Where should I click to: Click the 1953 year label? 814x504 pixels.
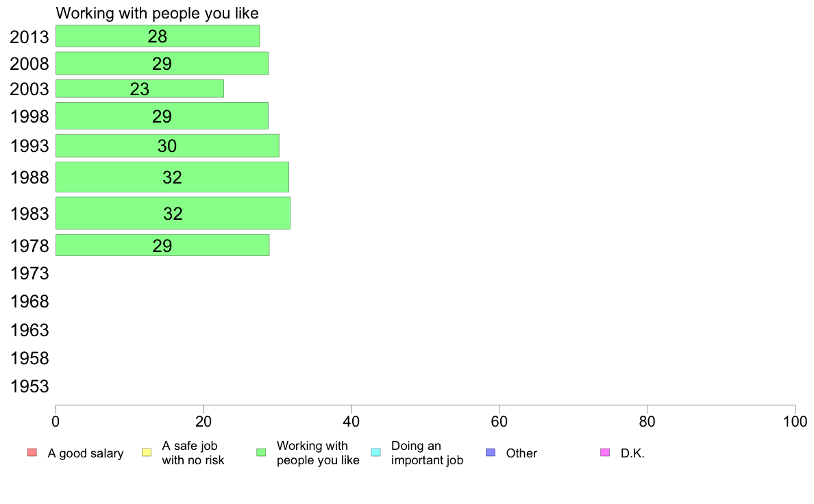29,386
